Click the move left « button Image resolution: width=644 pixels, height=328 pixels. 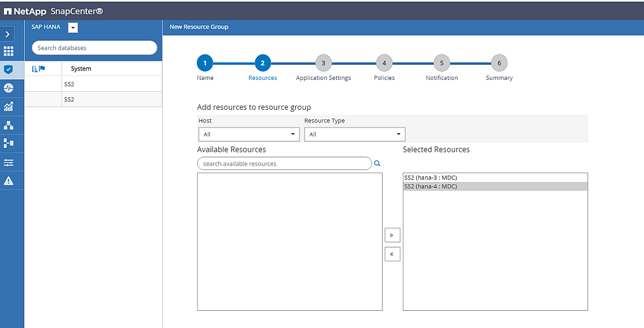pos(392,254)
